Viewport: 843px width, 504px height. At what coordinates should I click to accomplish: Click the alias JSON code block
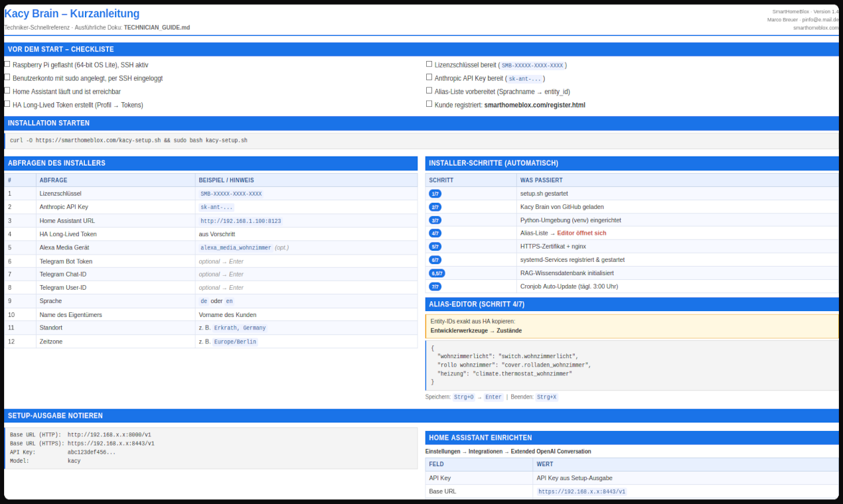632,365
